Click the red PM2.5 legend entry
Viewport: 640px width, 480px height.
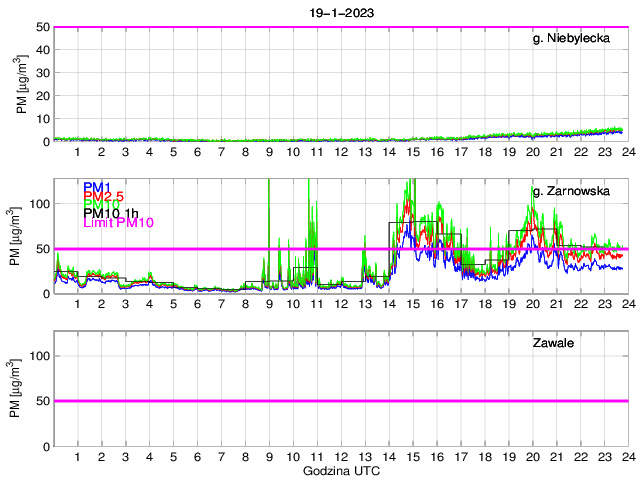coord(104,200)
